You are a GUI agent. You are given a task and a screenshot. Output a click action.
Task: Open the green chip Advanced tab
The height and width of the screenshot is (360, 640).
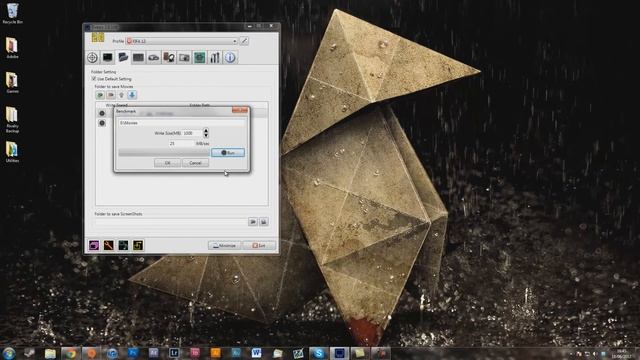pyautogui.click(x=199, y=58)
